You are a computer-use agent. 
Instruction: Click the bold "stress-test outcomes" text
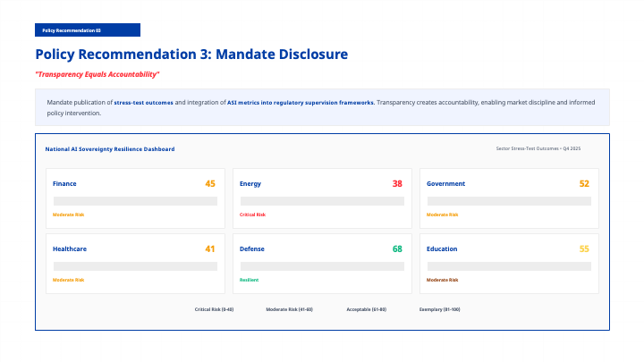point(143,103)
